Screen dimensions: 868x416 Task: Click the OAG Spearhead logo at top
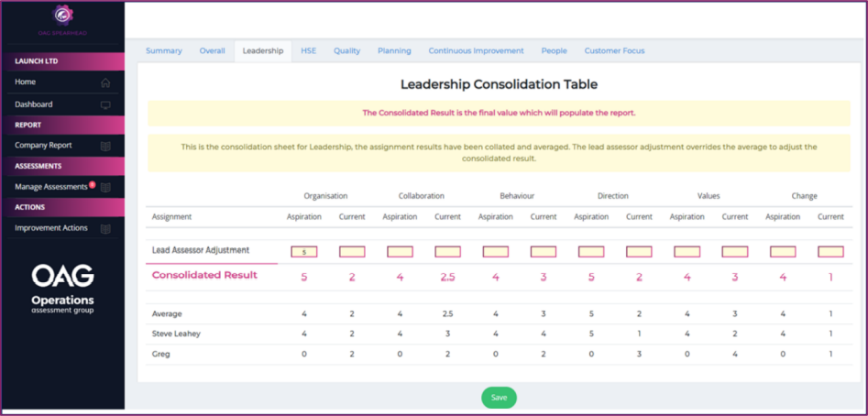[x=62, y=15]
